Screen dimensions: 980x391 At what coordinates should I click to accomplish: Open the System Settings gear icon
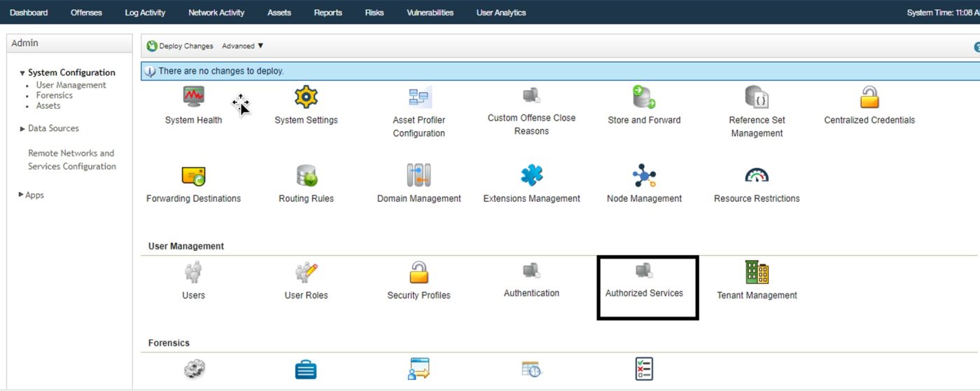pos(306,97)
